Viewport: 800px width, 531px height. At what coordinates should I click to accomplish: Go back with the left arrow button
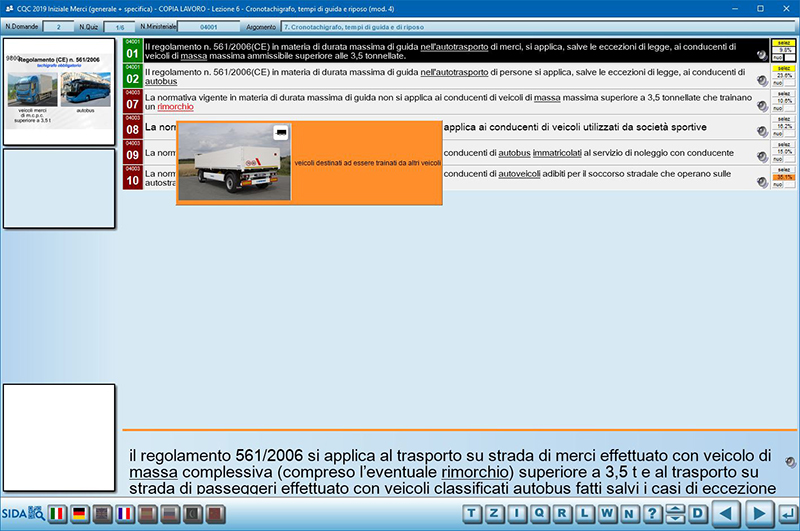pyautogui.click(x=729, y=514)
